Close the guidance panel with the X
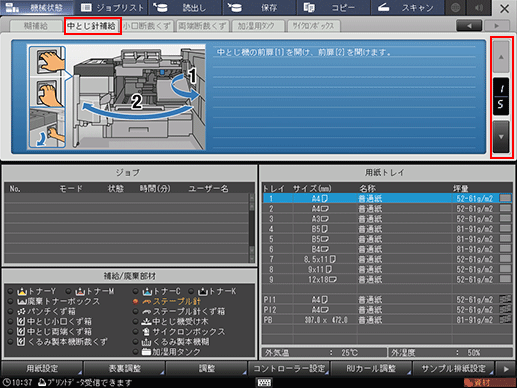 tap(504, 8)
